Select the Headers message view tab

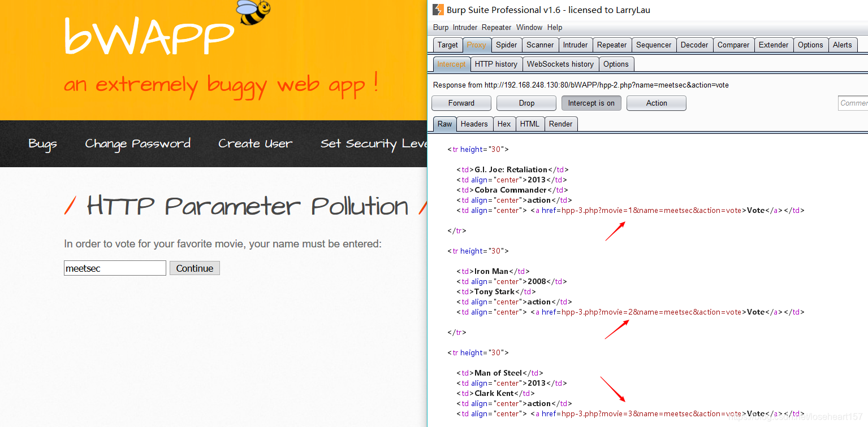[474, 124]
